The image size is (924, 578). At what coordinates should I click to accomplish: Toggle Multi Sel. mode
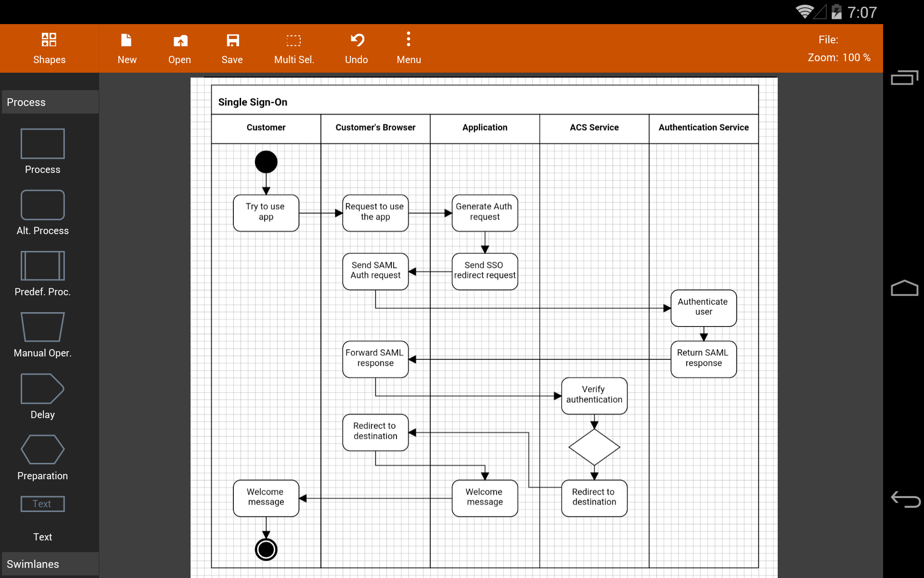[x=294, y=48]
